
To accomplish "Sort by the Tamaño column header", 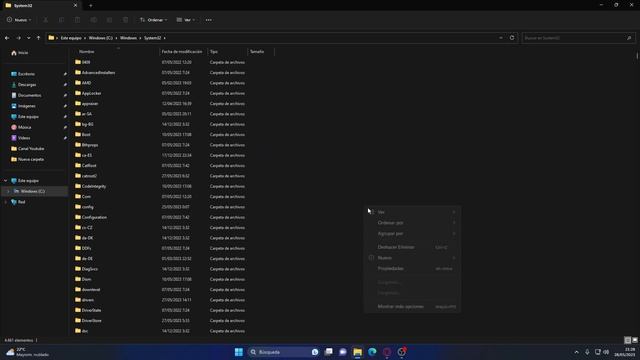I will [257, 52].
